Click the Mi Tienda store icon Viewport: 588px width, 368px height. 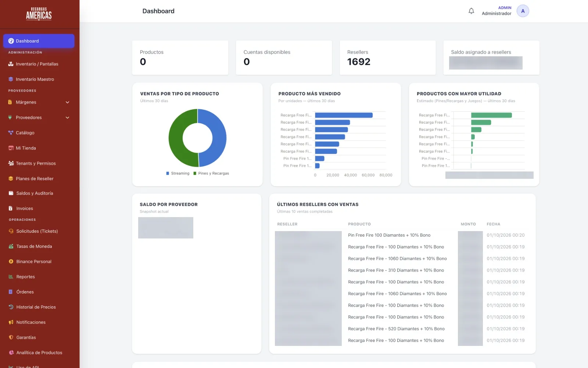(x=11, y=148)
